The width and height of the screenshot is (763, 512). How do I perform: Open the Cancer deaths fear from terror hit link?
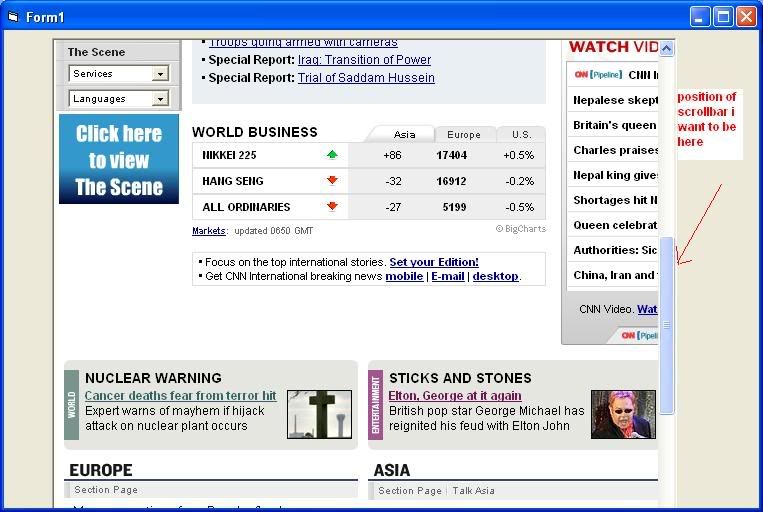coord(181,396)
